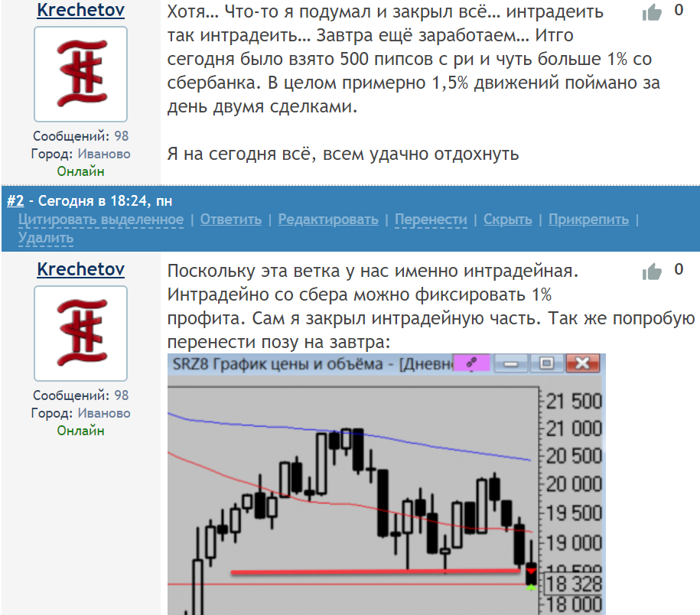Screen dimensions: 700x615
Task: Hide the post with 'Скрыть'
Action: point(507,220)
